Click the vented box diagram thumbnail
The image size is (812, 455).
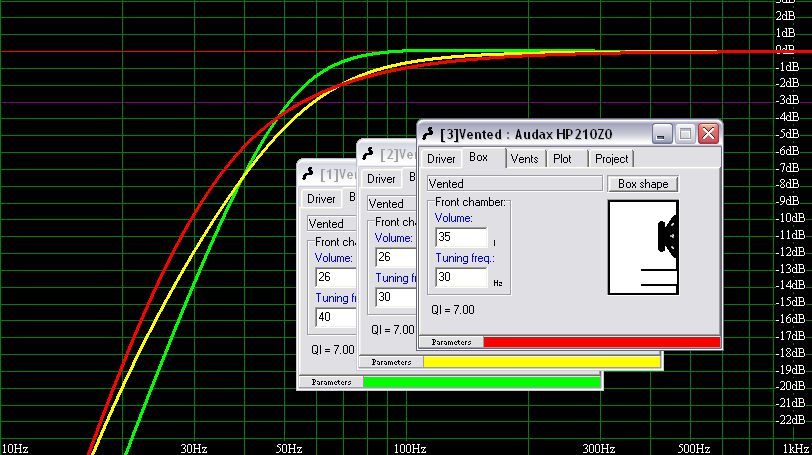tap(643, 247)
